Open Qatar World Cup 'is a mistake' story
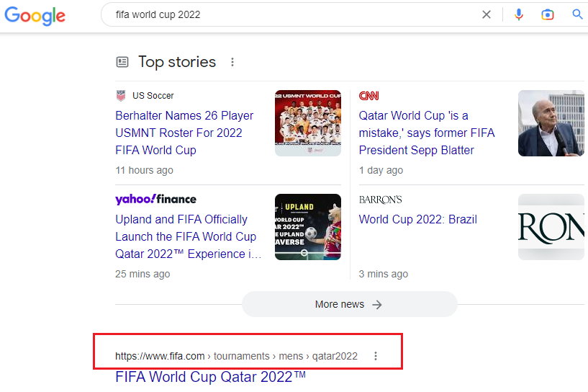 pos(427,133)
